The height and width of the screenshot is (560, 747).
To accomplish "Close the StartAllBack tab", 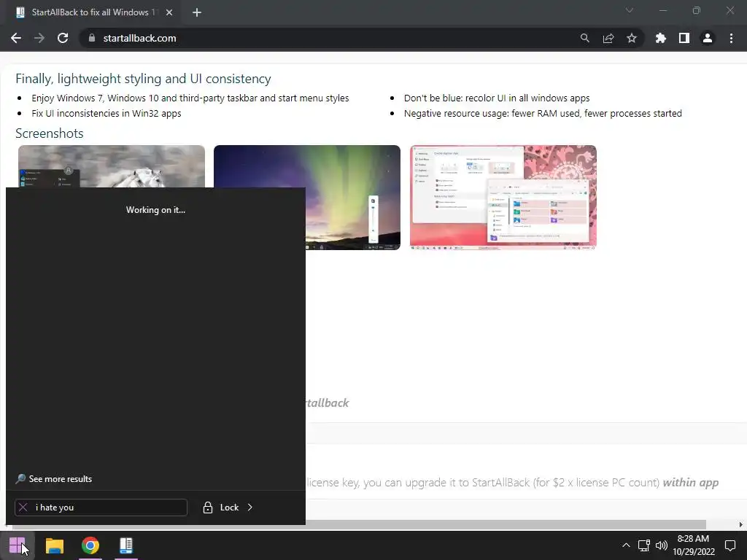I will click(x=169, y=12).
